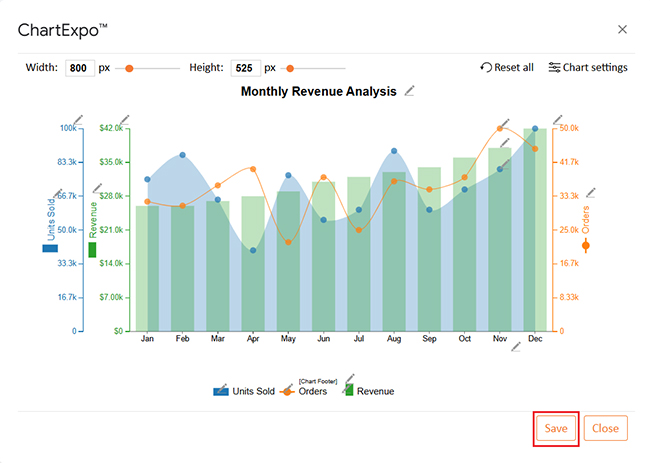The height and width of the screenshot is (463, 650).
Task: Close the ChartExpo dialog with X
Action: (622, 30)
